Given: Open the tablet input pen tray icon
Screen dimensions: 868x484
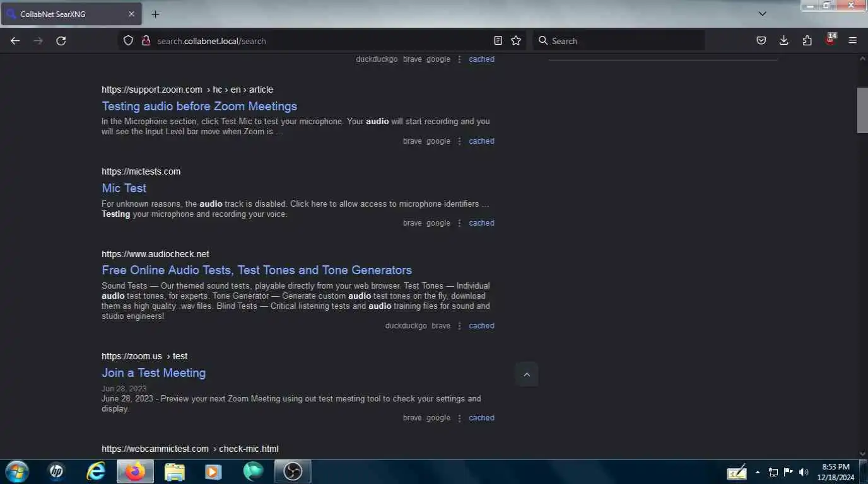Looking at the screenshot, I should (x=736, y=472).
